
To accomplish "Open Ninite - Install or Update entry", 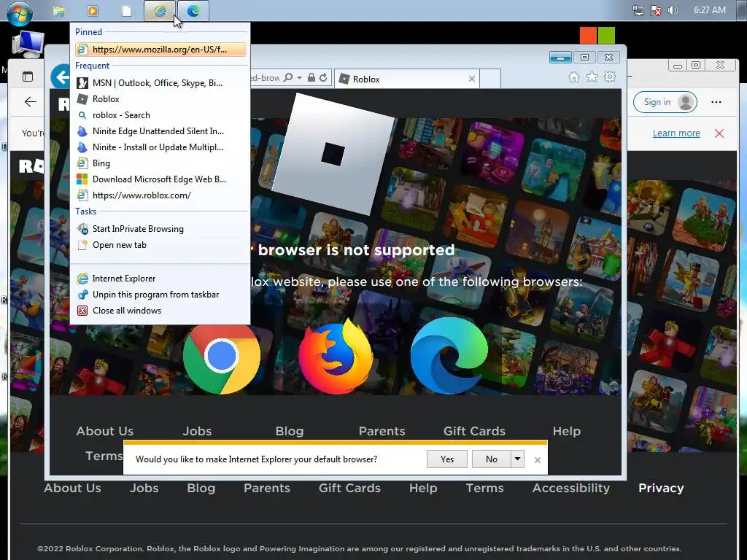I will (160, 147).
